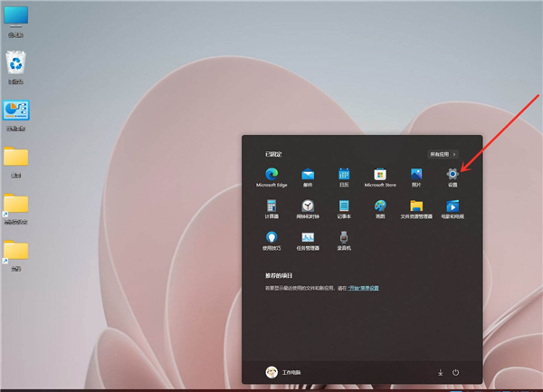Expand All apps (所有应用) list

[443, 154]
